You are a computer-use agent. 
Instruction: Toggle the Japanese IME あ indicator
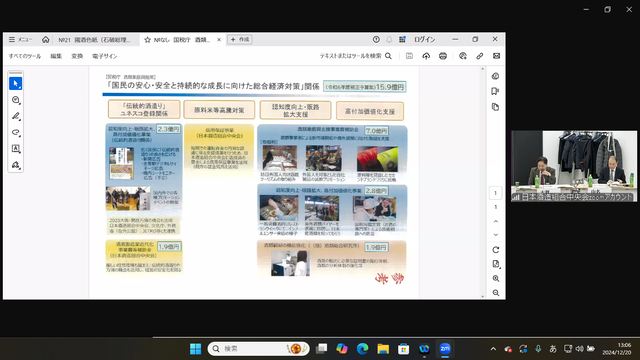click(x=553, y=349)
